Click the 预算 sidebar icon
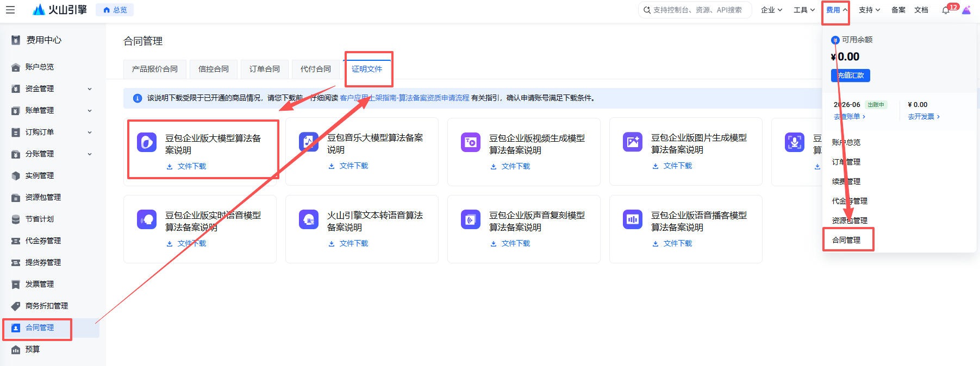This screenshot has height=366, width=980. 16,349
